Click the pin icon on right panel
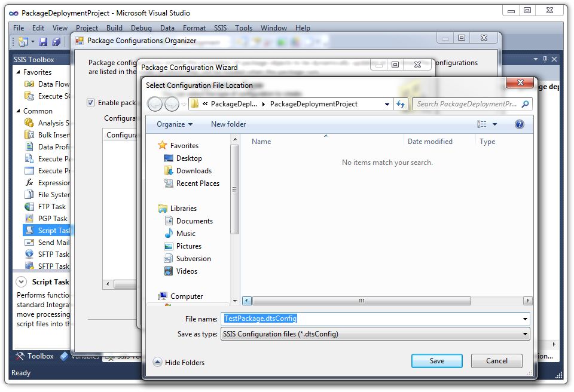The height and width of the screenshot is (392, 574). point(545,59)
